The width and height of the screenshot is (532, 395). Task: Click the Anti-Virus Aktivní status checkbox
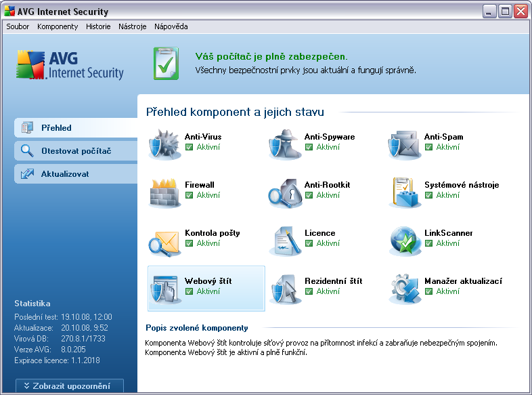(x=190, y=147)
